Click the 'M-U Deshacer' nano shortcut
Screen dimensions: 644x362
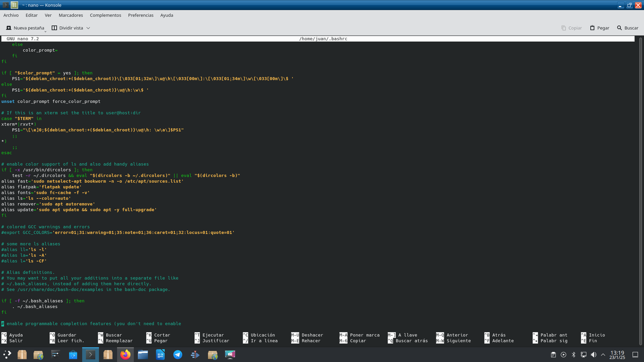307,335
